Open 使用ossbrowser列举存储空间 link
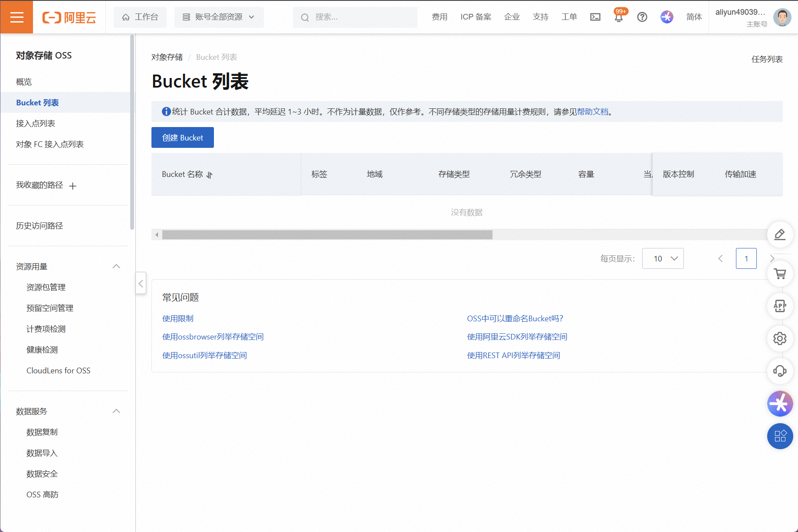The image size is (798, 532). [213, 336]
